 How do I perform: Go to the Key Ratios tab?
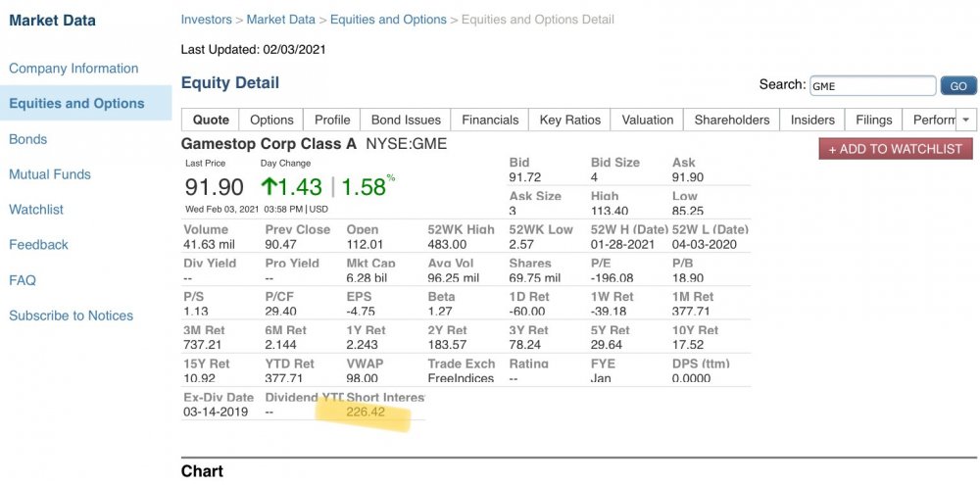569,120
